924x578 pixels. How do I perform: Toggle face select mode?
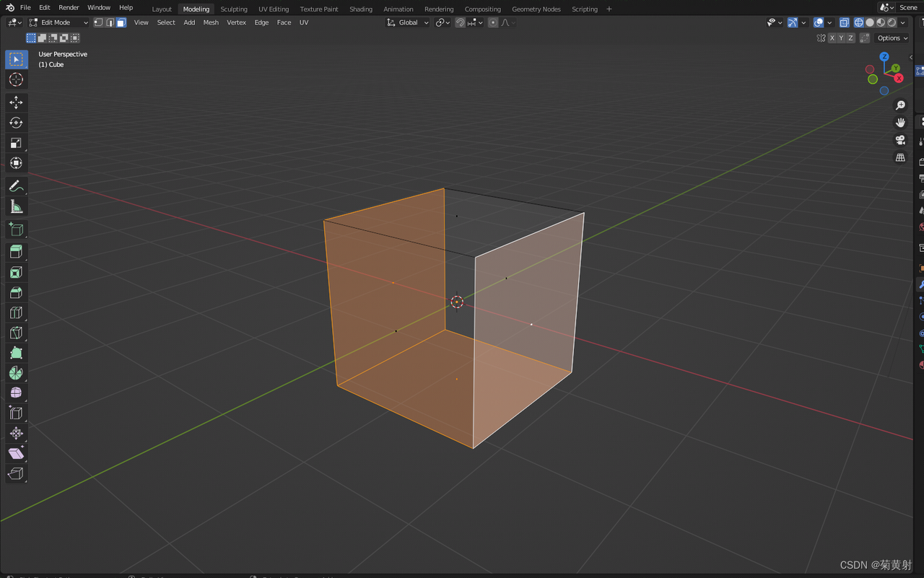click(121, 22)
